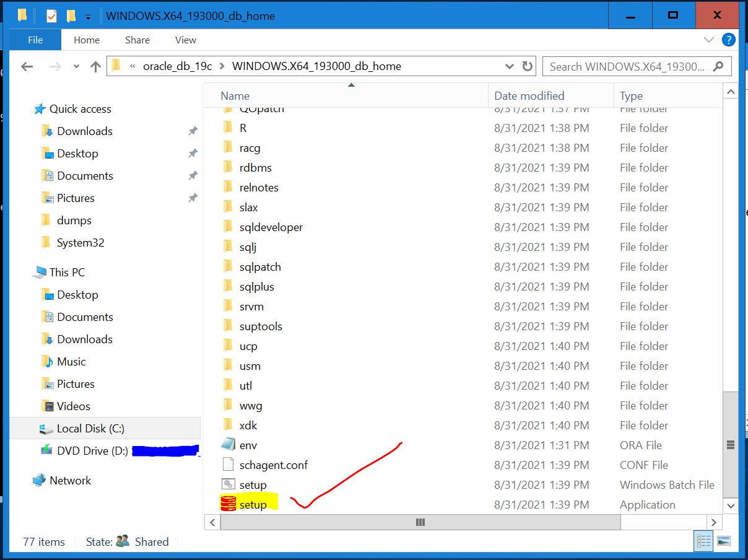Open the sqldeveloper folder icon
The image size is (748, 560).
228,227
